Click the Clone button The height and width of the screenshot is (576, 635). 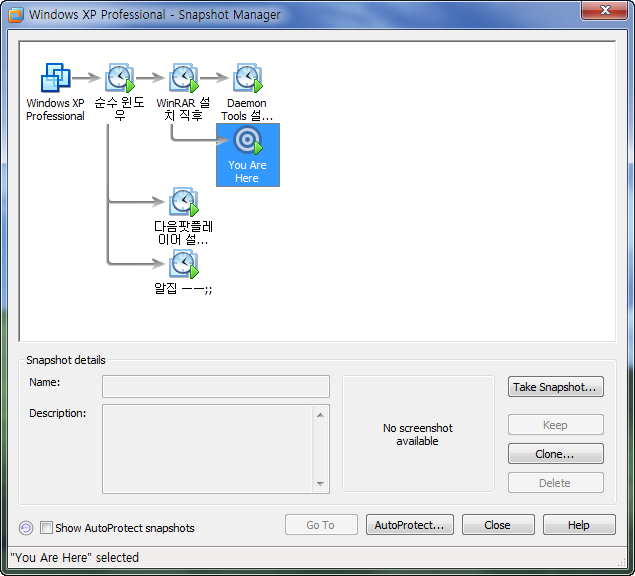556,454
